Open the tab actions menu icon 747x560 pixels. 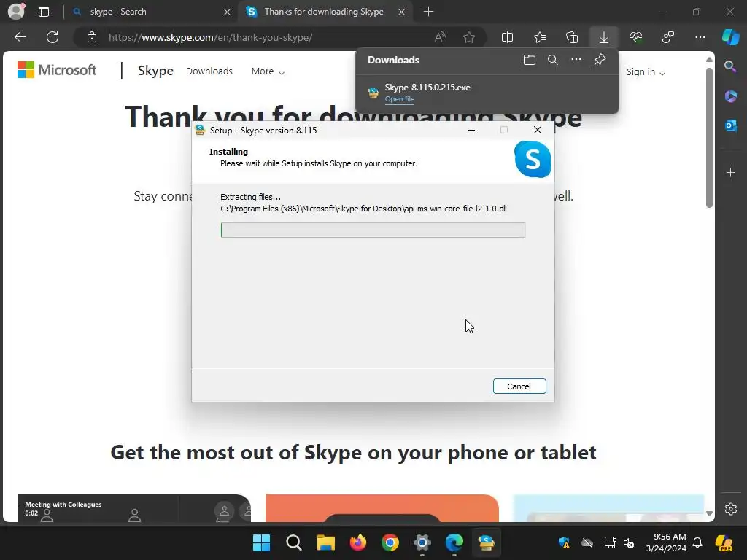(43, 12)
